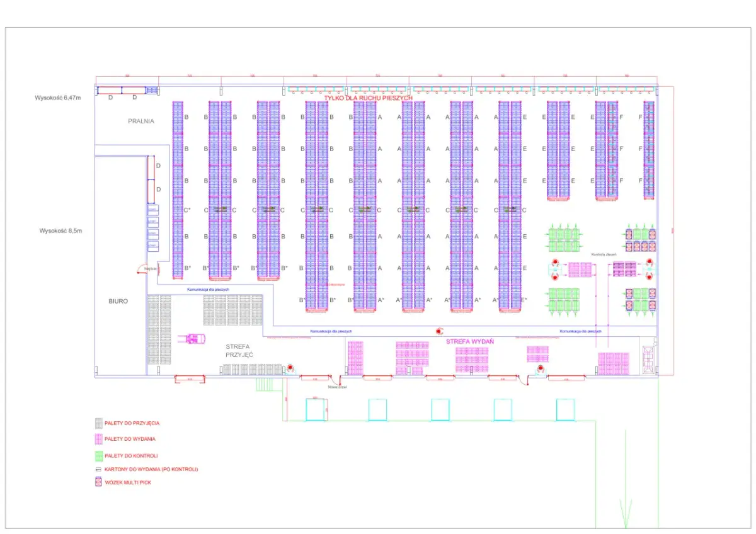Click the pink forklift icon in receiving zone

[194, 339]
